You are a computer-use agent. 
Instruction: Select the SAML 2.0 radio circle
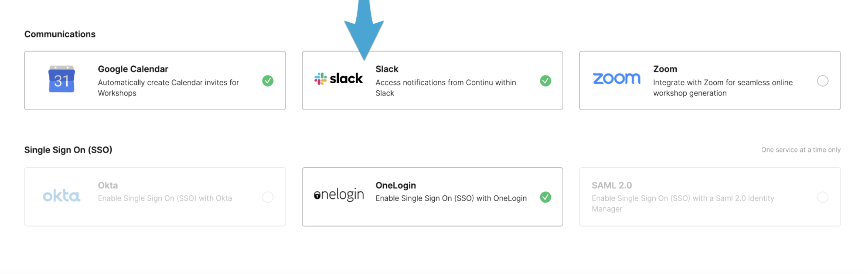coord(823,197)
